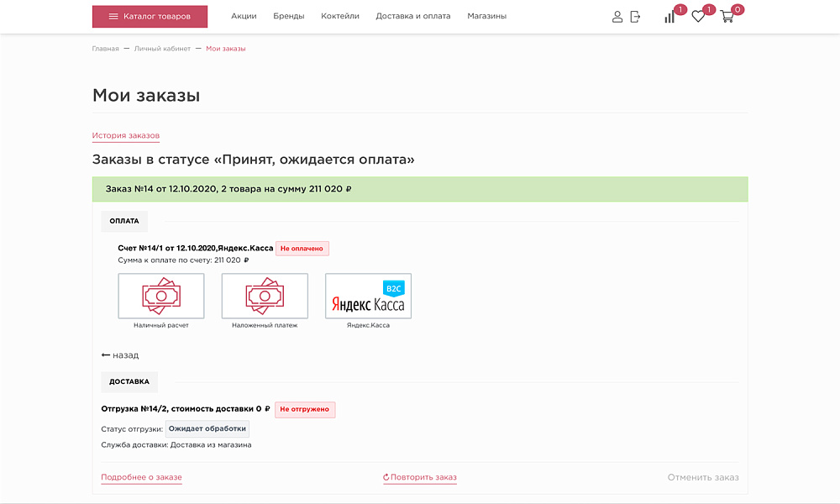Viewport: 840px width, 504px height.
Task: Open Подробнее о заказе link
Action: tap(141, 476)
